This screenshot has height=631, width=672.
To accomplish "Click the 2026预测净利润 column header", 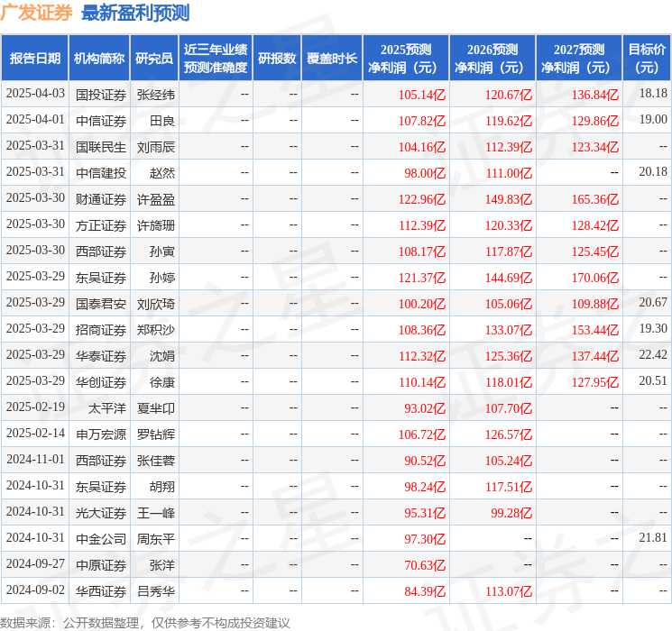I will click(x=492, y=59).
